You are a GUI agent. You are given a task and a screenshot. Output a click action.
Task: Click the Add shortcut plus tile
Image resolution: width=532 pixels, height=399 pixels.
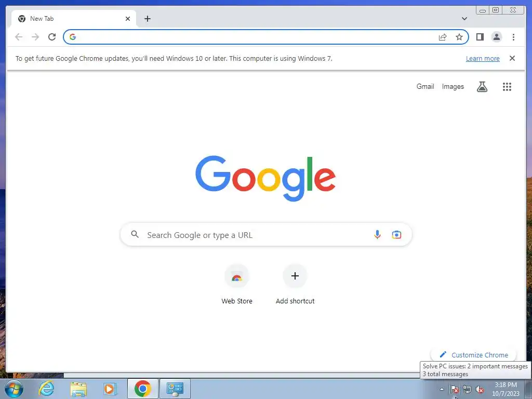coord(295,284)
